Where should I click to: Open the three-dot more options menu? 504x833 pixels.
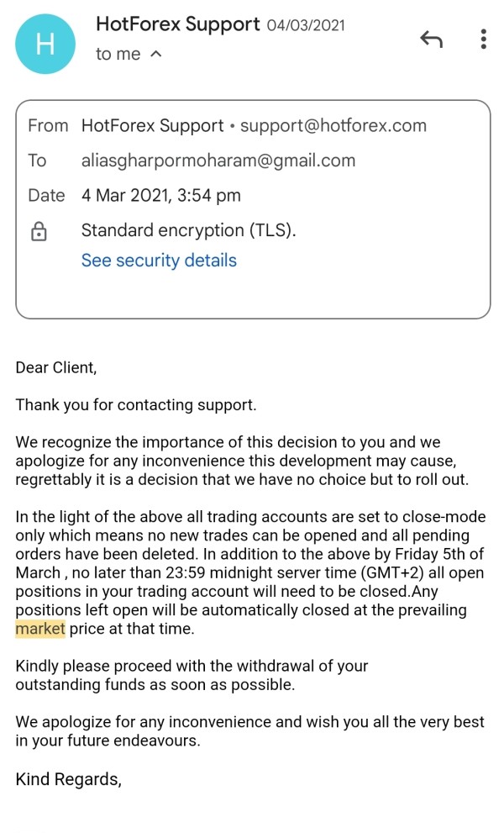[x=483, y=40]
